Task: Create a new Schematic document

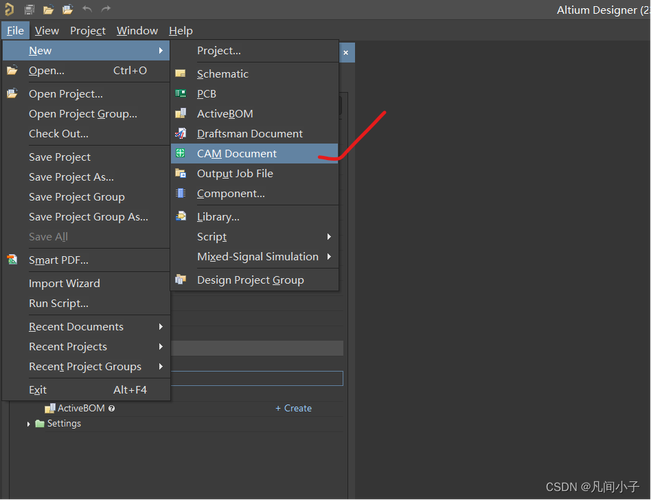Action: coord(255,74)
